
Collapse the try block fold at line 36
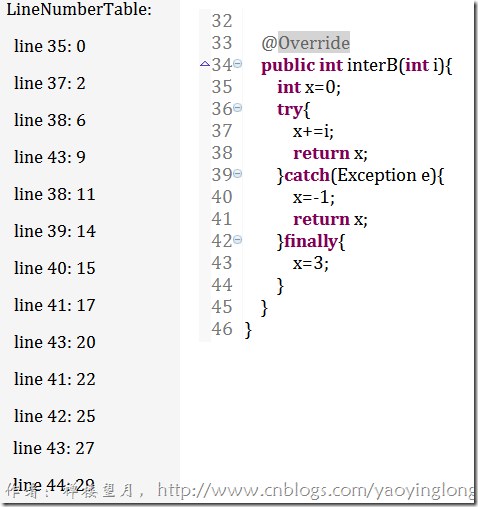point(237,108)
